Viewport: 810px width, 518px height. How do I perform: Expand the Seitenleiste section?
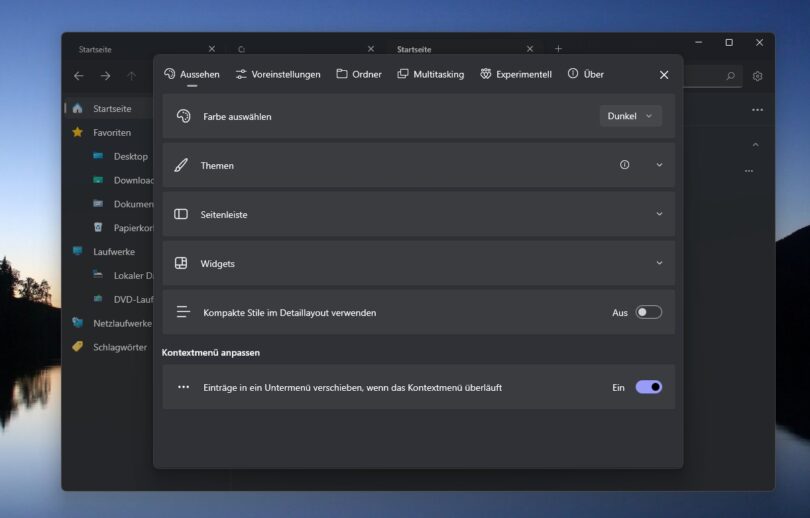[659, 214]
